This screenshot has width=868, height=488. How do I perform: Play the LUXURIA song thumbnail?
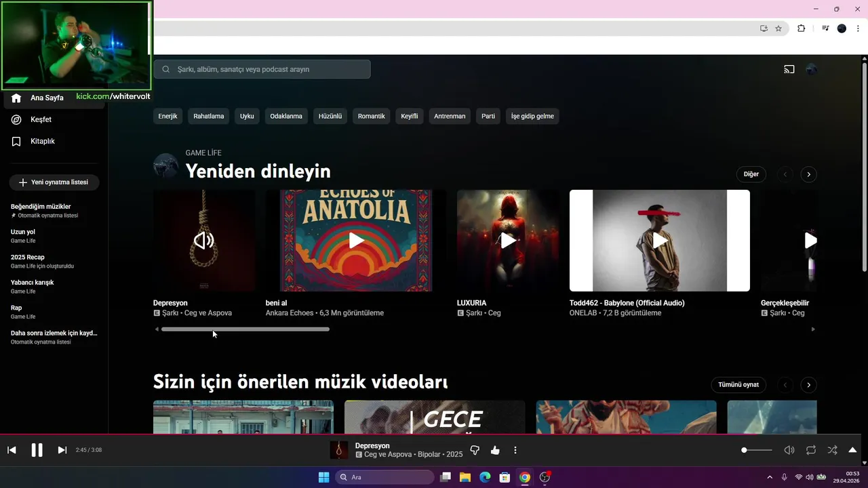point(508,241)
